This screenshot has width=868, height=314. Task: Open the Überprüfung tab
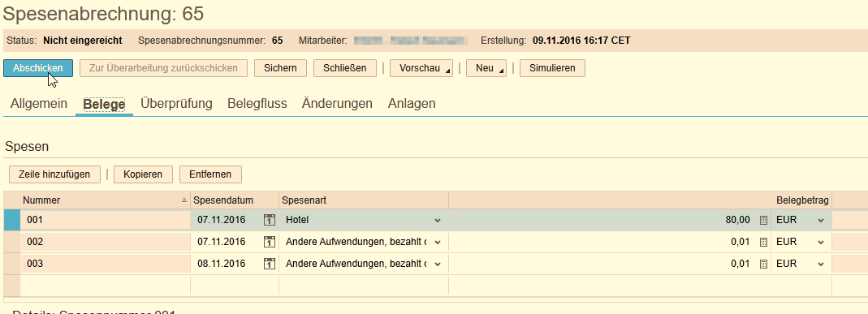(176, 103)
